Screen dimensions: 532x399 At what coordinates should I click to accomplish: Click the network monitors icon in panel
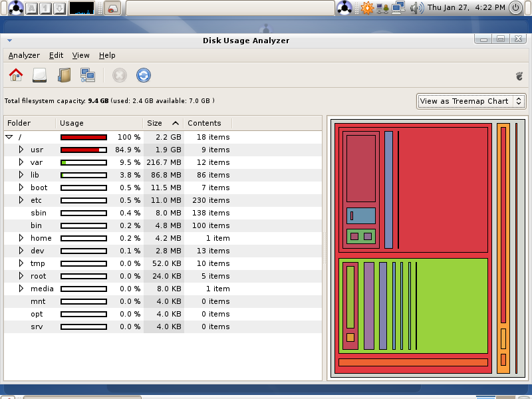pos(398,7)
